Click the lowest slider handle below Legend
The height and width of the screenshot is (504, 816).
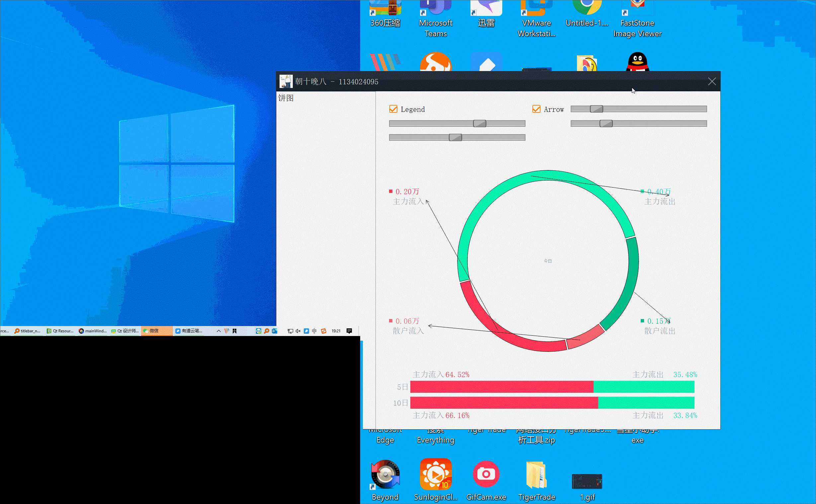pyautogui.click(x=455, y=137)
